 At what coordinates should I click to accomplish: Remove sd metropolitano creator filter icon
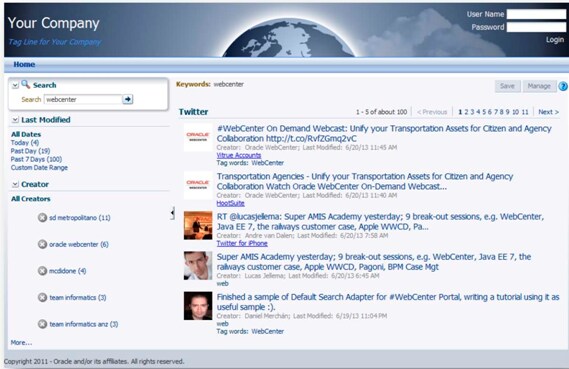pos(42,217)
